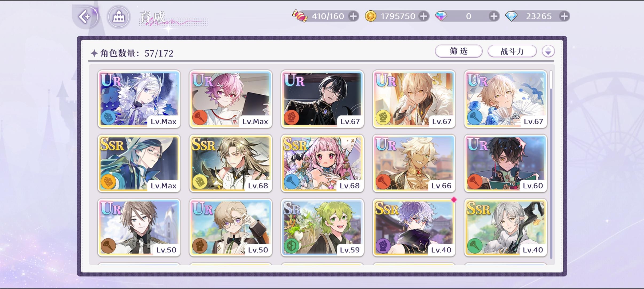This screenshot has height=289, width=644.
Task: Add more candy stamina with plus icon
Action: 353,16
